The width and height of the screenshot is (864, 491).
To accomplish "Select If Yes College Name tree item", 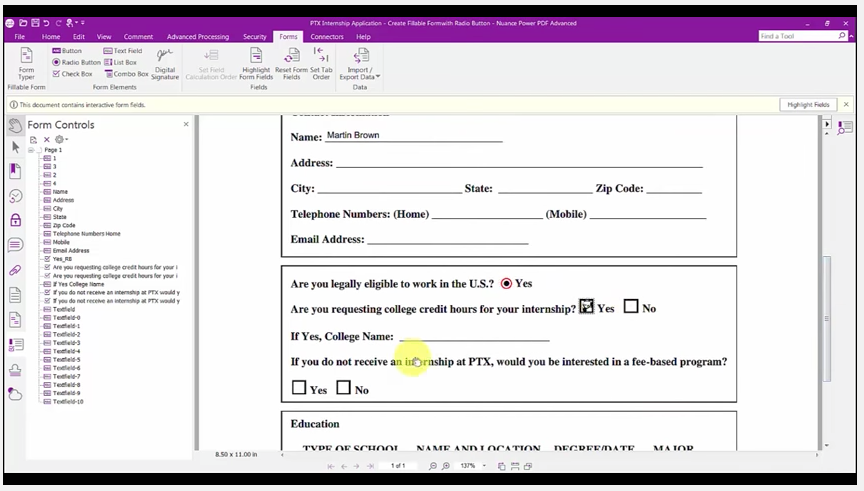I will pyautogui.click(x=78, y=284).
